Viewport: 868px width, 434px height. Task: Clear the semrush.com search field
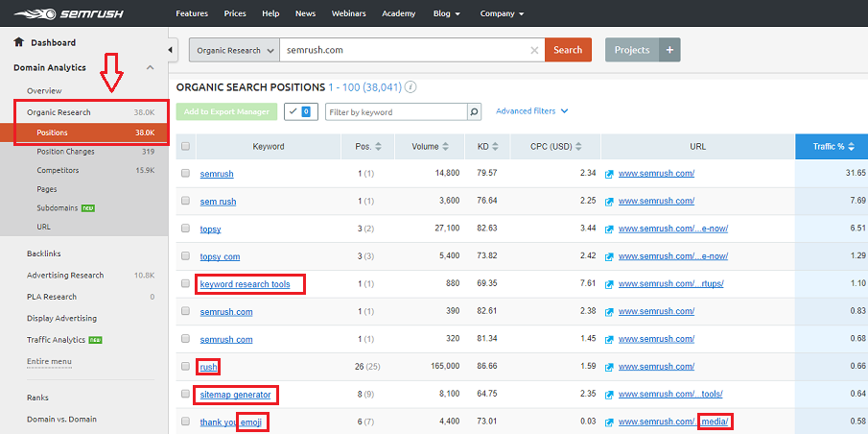point(534,50)
